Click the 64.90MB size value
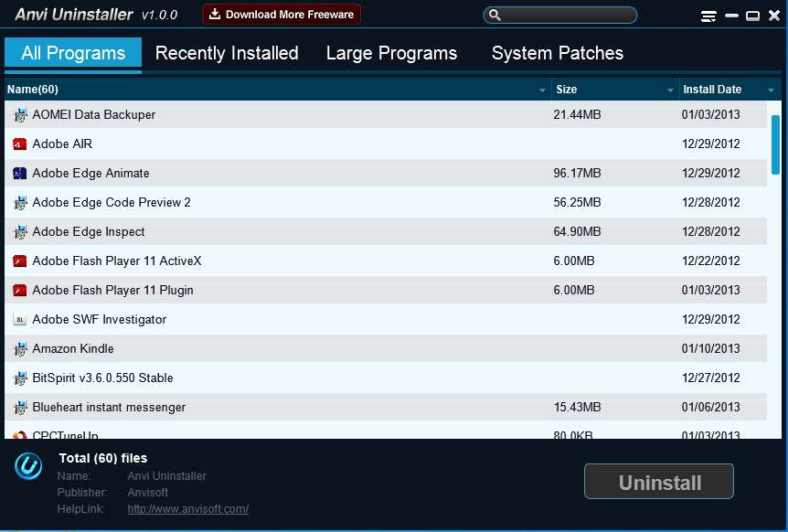 577,231
